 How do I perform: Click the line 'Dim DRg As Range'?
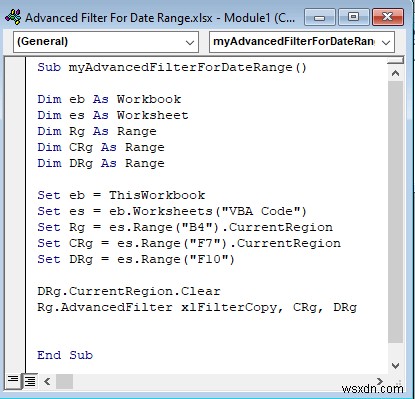[x=101, y=163]
